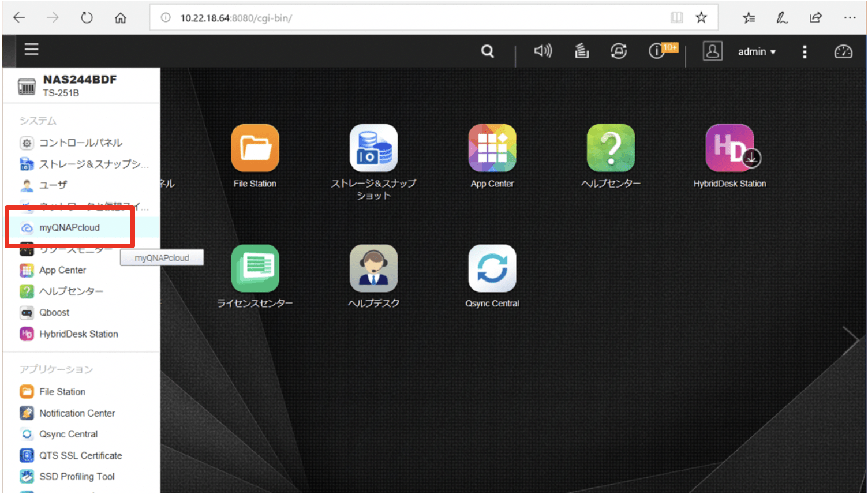Select Notification Center in applications list
This screenshot has width=868, height=494.
81,413
